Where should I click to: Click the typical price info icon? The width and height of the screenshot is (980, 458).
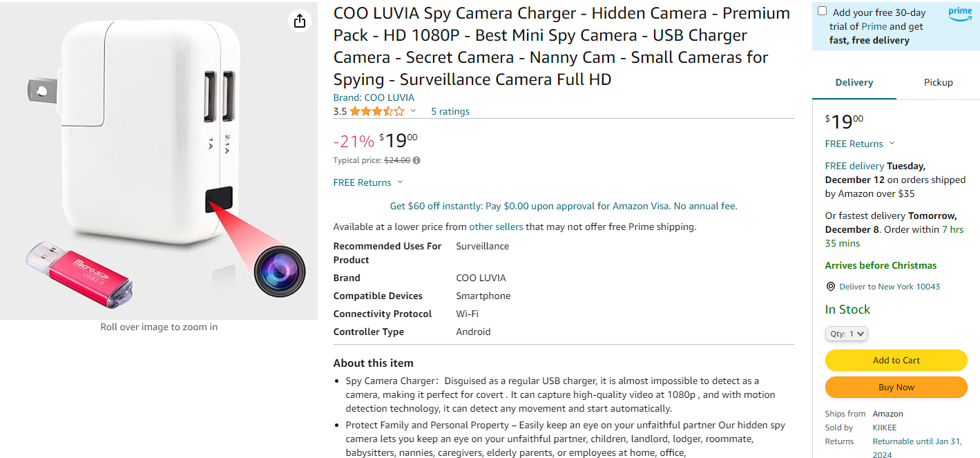point(416,160)
